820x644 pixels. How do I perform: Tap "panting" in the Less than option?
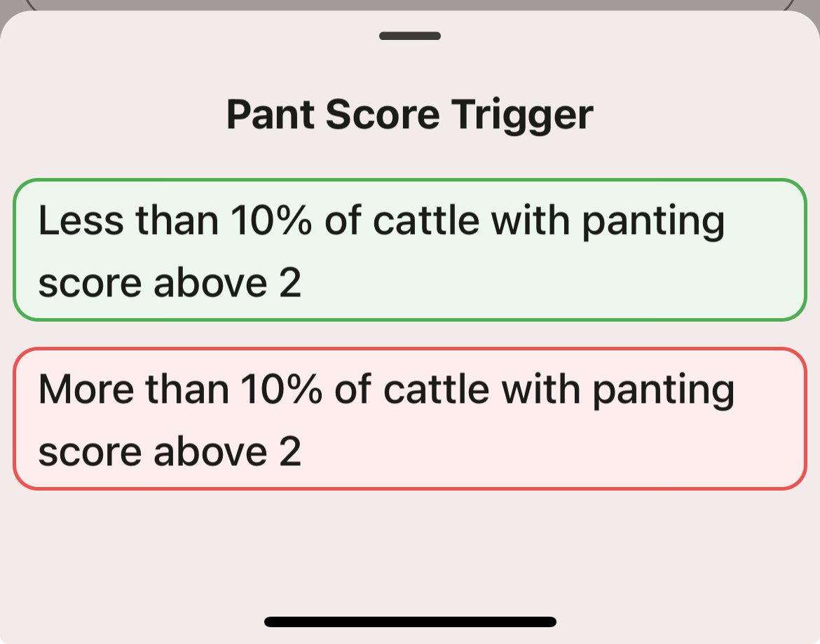tap(653, 223)
